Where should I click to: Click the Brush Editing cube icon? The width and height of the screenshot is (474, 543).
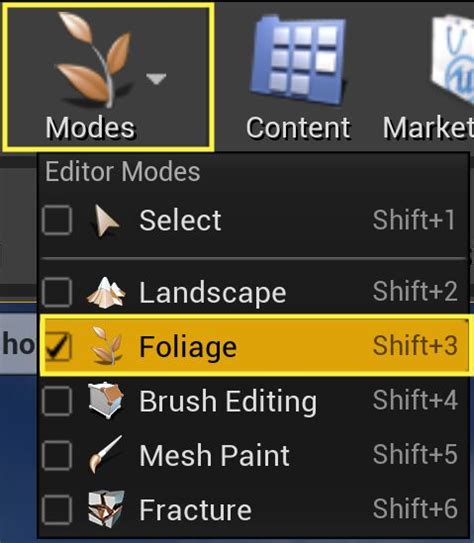[106, 400]
